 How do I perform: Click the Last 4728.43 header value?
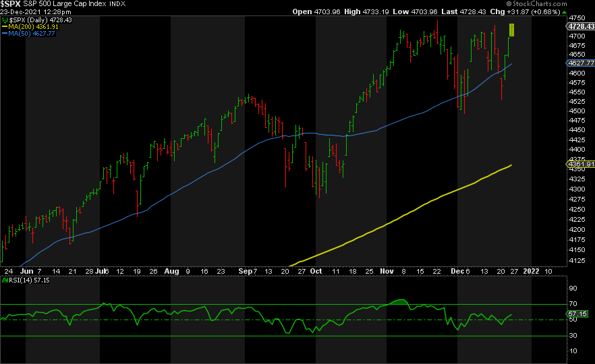coord(463,11)
